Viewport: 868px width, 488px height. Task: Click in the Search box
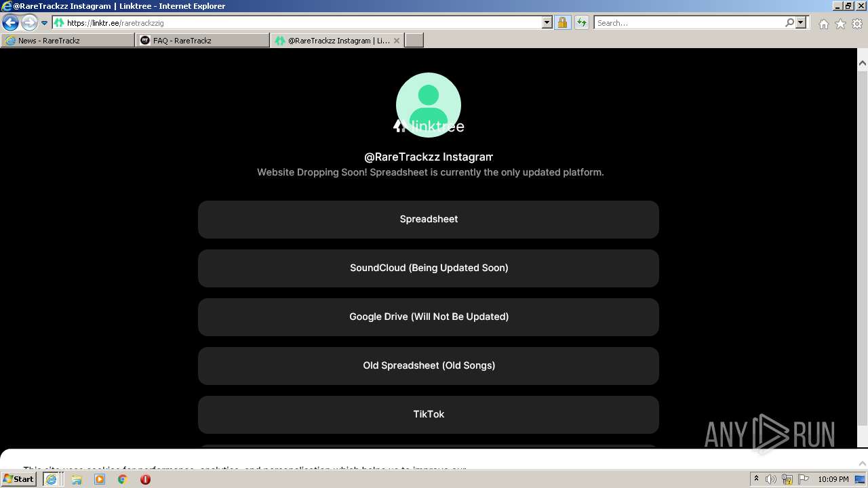point(688,23)
